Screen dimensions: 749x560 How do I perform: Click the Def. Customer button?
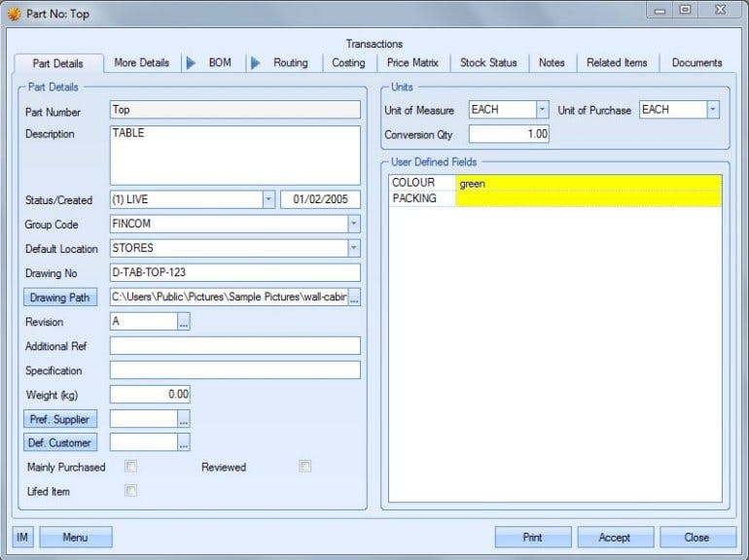[60, 442]
